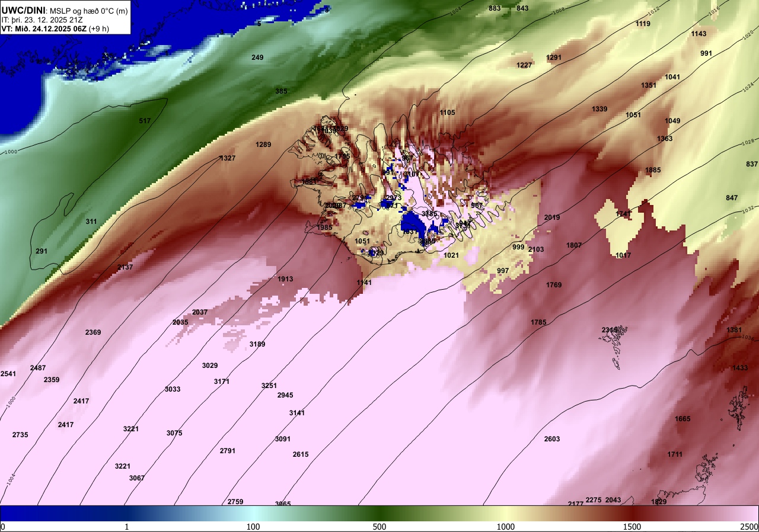Click the 2945 value on the map
The image size is (759, 532).
285,395
